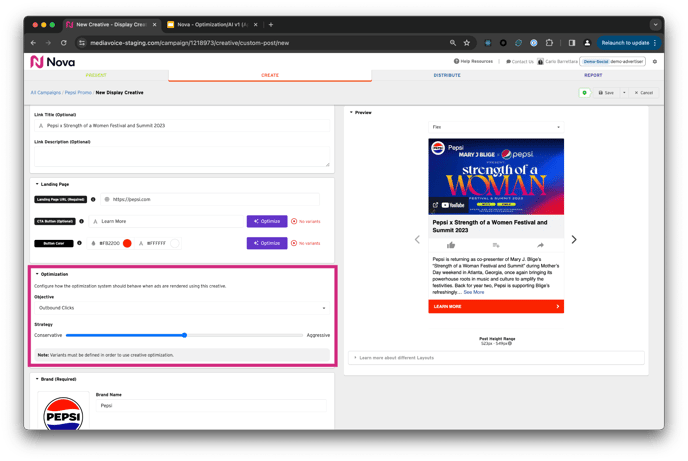Go to previous preview with left chevron
Image resolution: width=688 pixels, height=461 pixels.
(418, 240)
